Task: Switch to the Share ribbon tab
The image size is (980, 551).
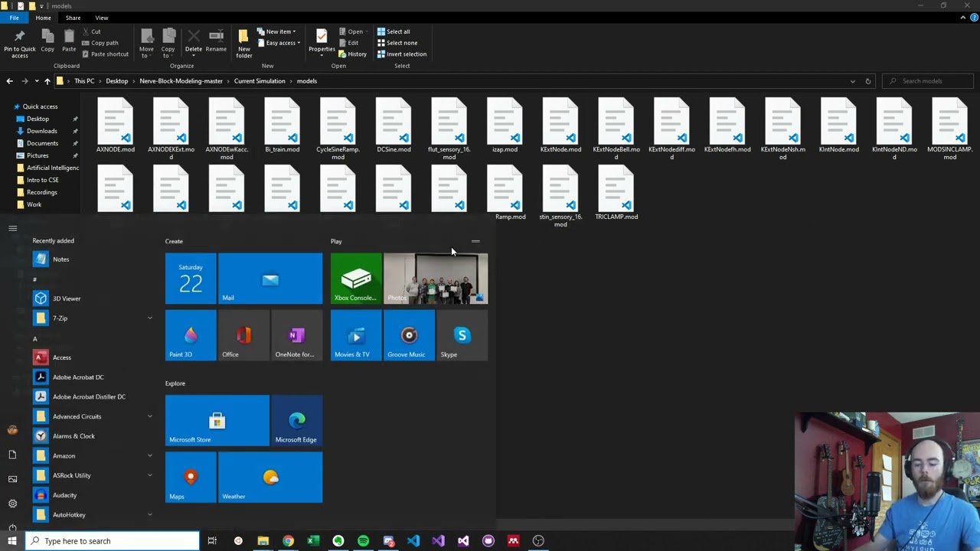Action: (73, 18)
